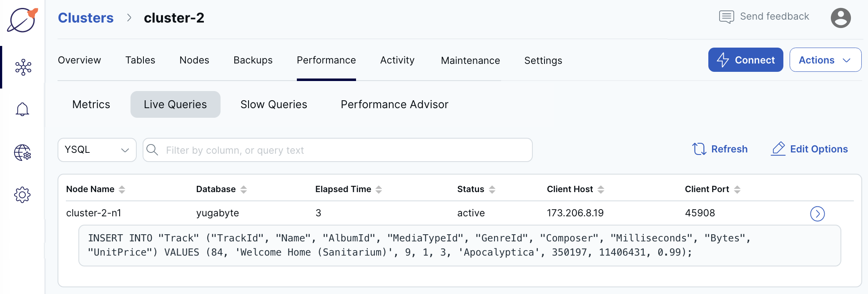The width and height of the screenshot is (868, 294).
Task: Open query details arrow for cluster-2-n1
Action: tap(817, 214)
